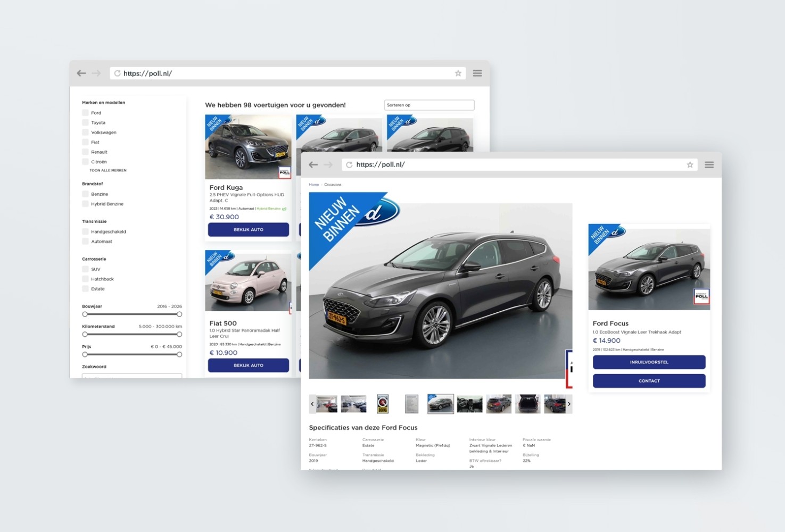The image size is (785, 532).
Task: Click the Home breadcrumb link
Action: click(x=314, y=185)
